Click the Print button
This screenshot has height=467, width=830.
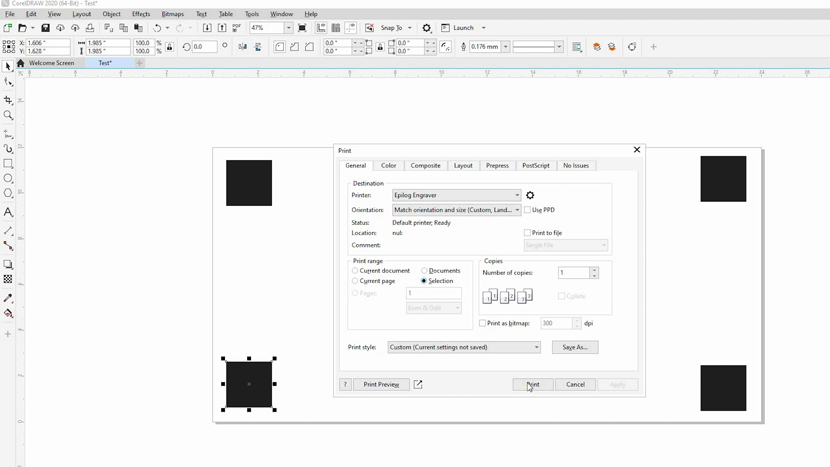click(x=532, y=384)
